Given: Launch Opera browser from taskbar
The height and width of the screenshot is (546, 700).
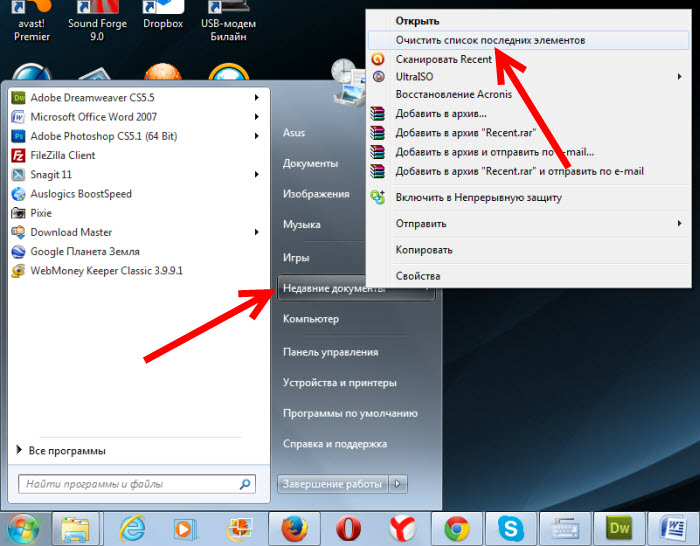Looking at the screenshot, I should coord(348,527).
